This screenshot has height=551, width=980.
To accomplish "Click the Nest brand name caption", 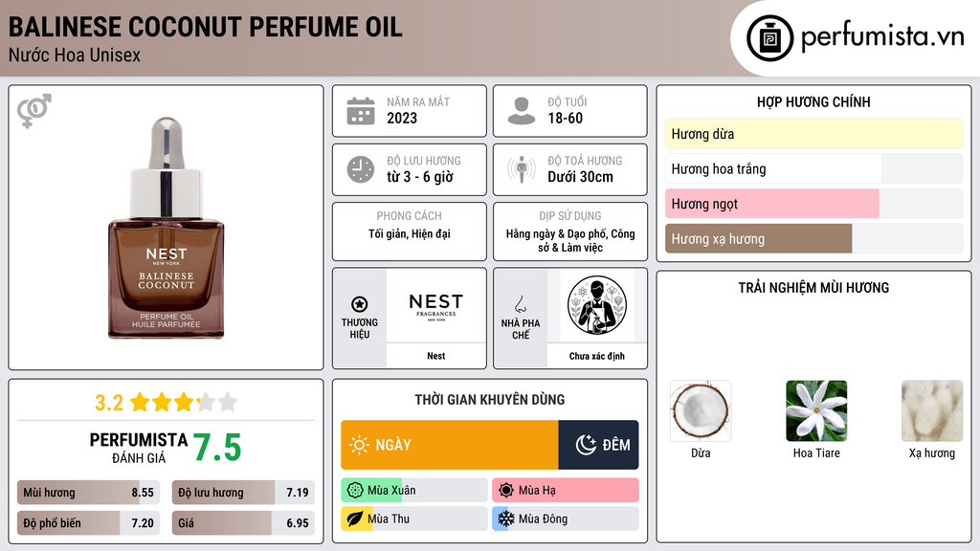I will [x=436, y=356].
